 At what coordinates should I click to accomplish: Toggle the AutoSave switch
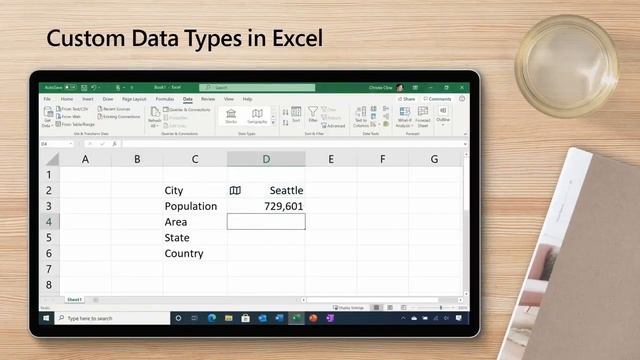(x=71, y=87)
